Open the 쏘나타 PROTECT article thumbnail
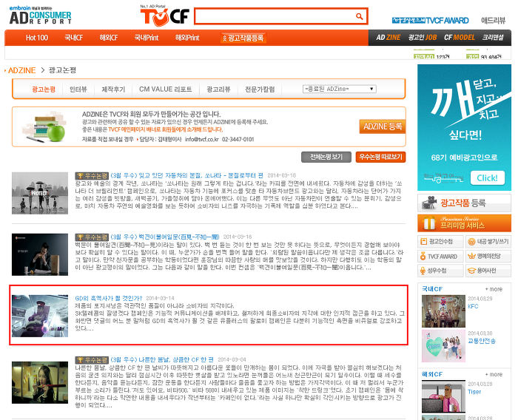This screenshot has height=420, width=518. 40,193
